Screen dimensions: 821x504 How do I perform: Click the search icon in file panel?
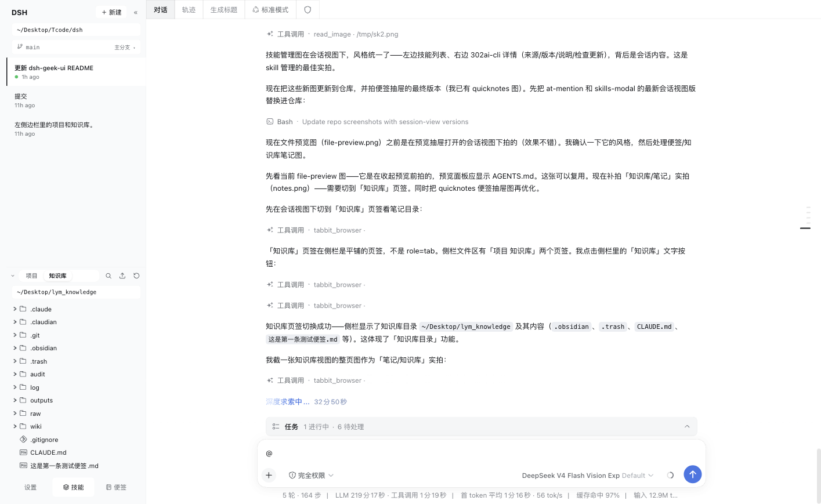pyautogui.click(x=108, y=276)
